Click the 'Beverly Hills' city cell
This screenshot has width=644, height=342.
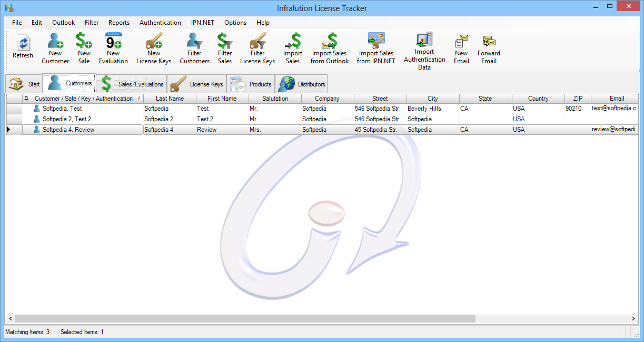[433, 109]
